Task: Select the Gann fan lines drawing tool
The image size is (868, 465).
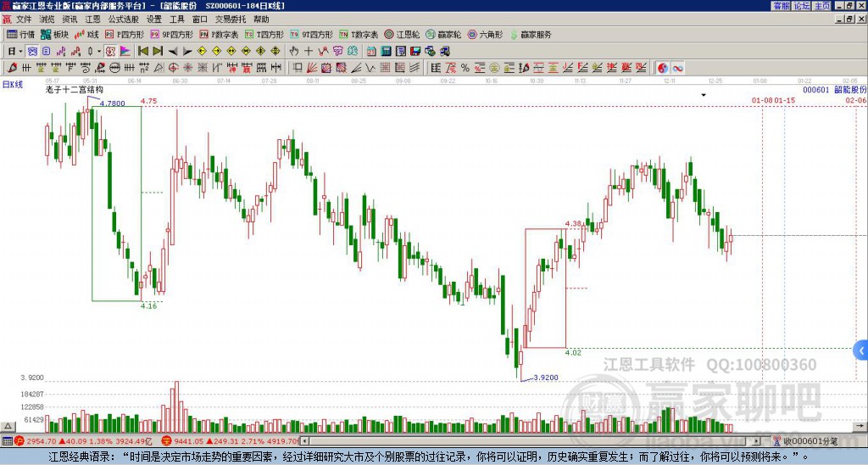Action: point(312,68)
